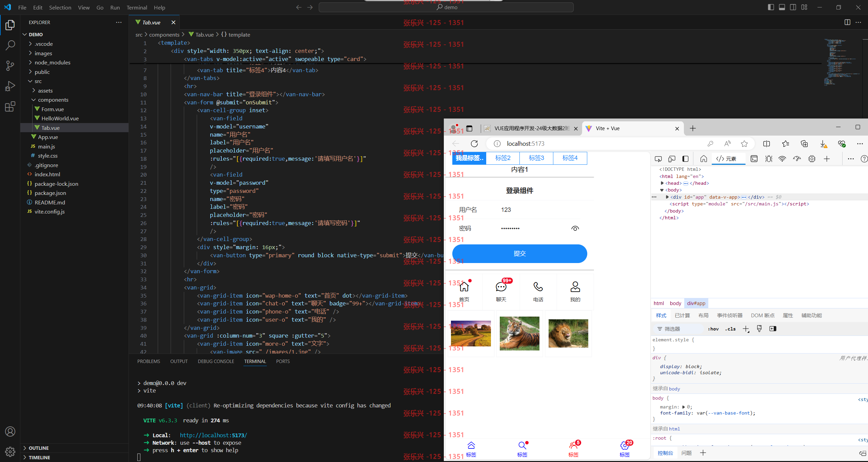Open the Run and Debug view
868x462 pixels.
click(10, 86)
